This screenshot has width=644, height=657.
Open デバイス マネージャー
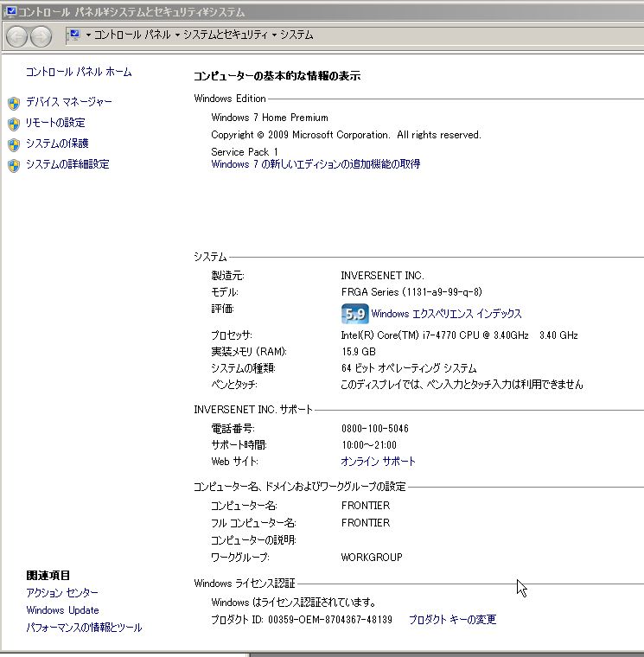(69, 102)
